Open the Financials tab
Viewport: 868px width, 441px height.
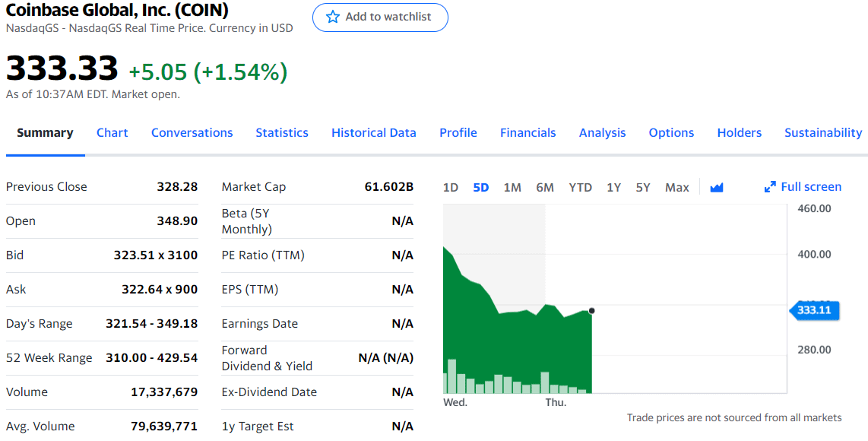pos(528,133)
